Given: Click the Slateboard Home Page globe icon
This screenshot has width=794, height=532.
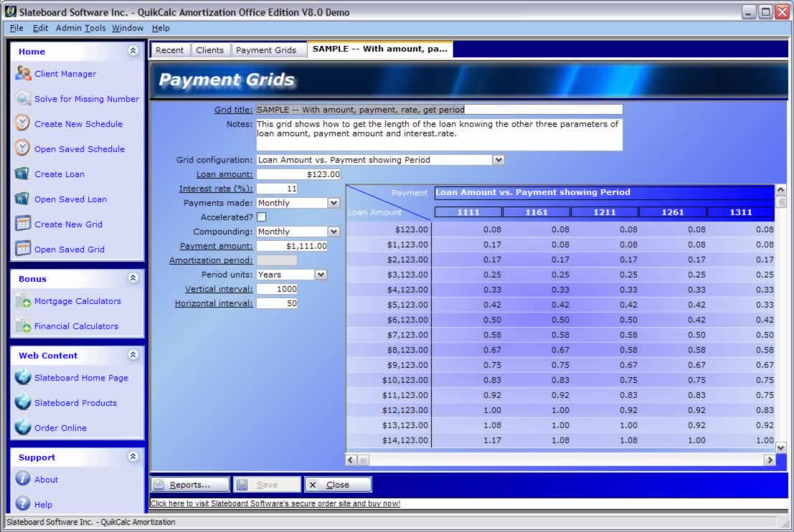Looking at the screenshot, I should 23,378.
